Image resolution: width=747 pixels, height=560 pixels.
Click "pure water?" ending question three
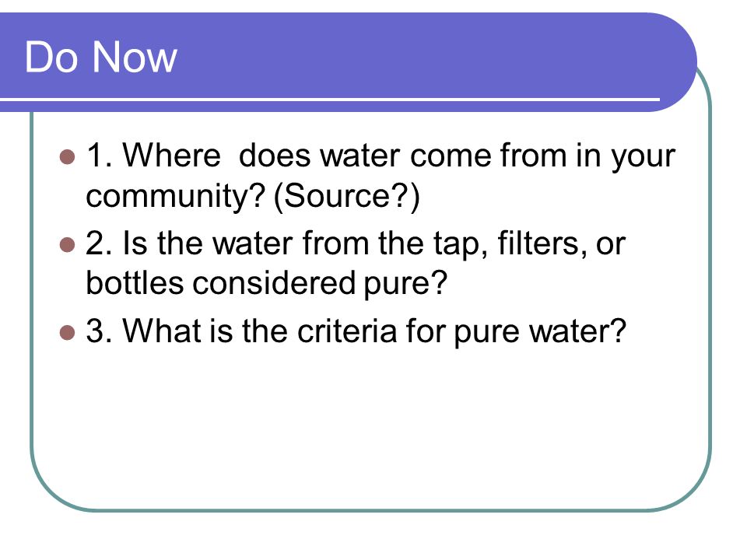540,332
